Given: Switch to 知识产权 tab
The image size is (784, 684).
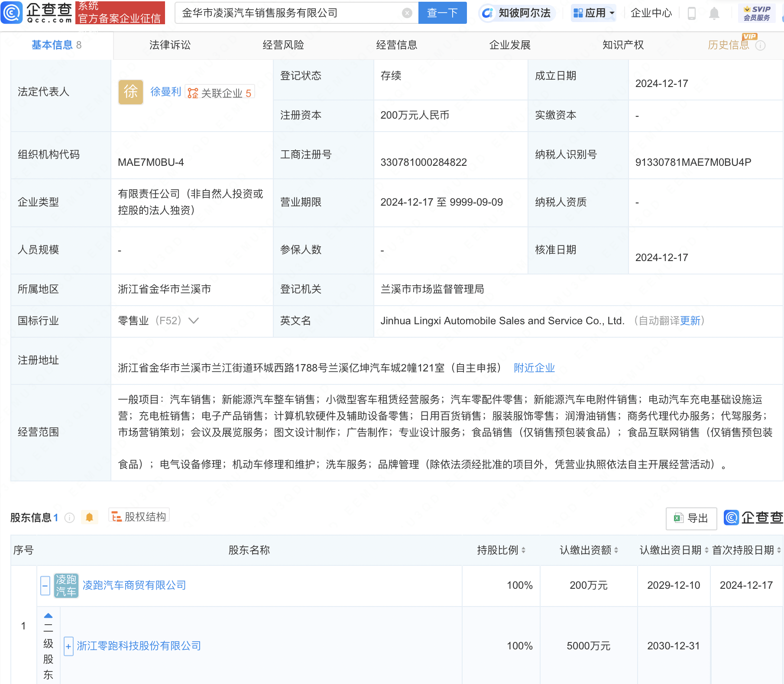Looking at the screenshot, I should point(623,45).
